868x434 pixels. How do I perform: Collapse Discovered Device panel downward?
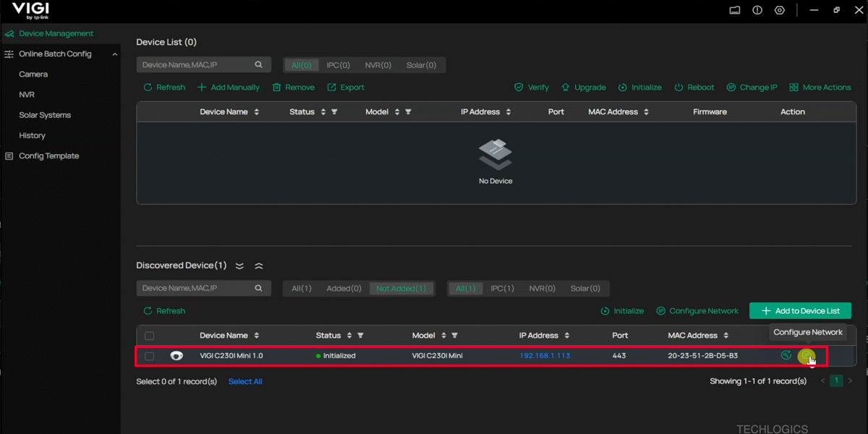(x=239, y=266)
